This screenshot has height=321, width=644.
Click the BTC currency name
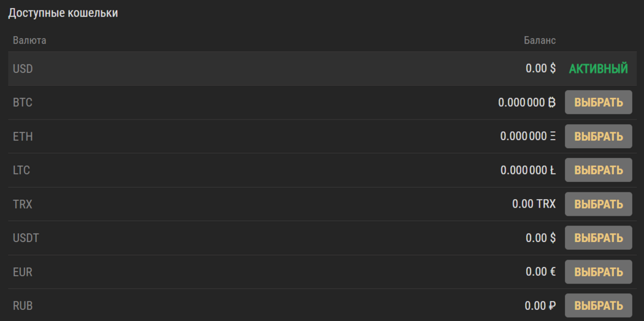(23, 102)
